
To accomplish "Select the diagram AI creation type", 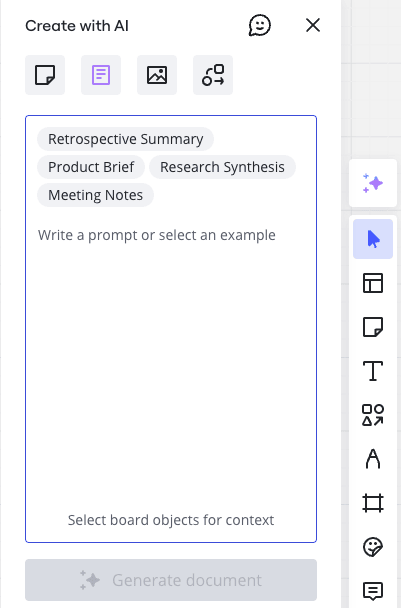I will 213,75.
